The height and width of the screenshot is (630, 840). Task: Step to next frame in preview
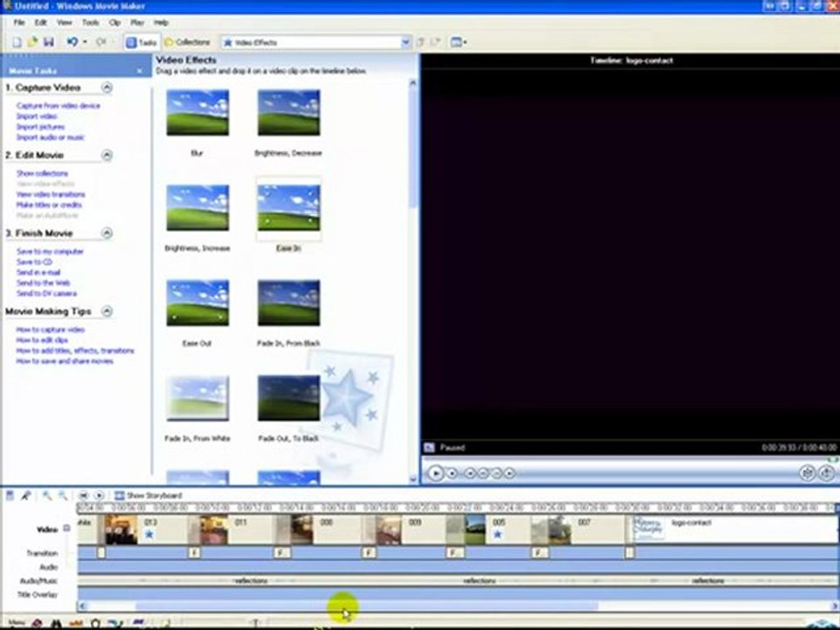[496, 473]
